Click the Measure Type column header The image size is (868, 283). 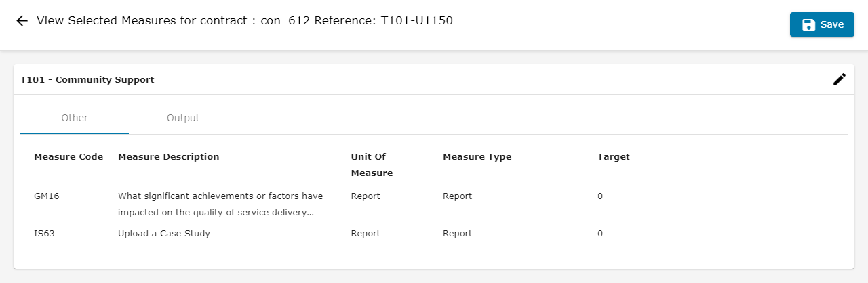click(x=477, y=157)
